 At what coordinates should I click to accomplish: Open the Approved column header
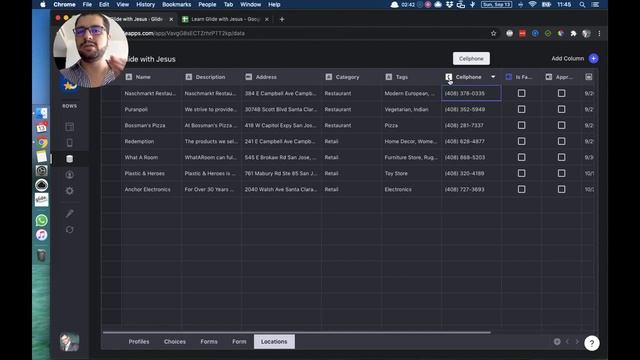(x=562, y=77)
